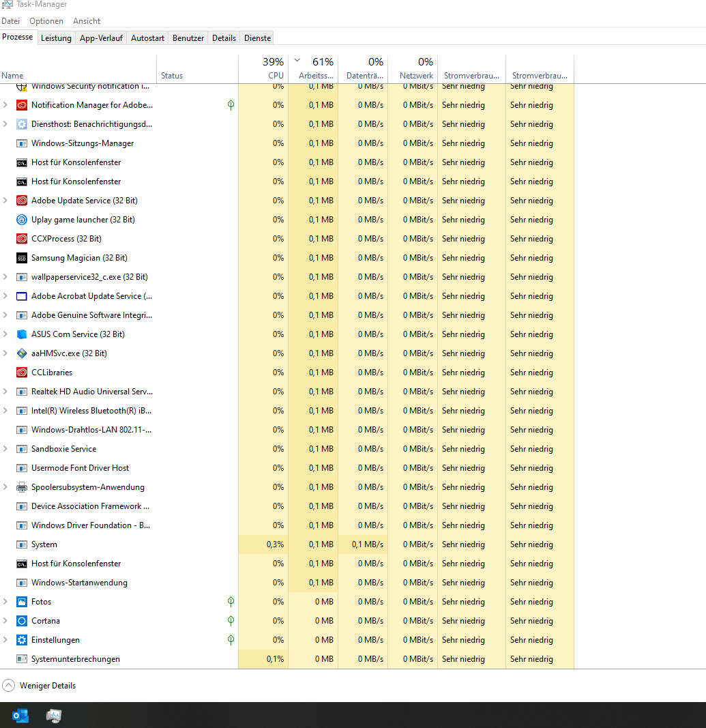This screenshot has height=728, width=706.
Task: Click the Samsung Magician SSD icon
Action: (x=21, y=258)
